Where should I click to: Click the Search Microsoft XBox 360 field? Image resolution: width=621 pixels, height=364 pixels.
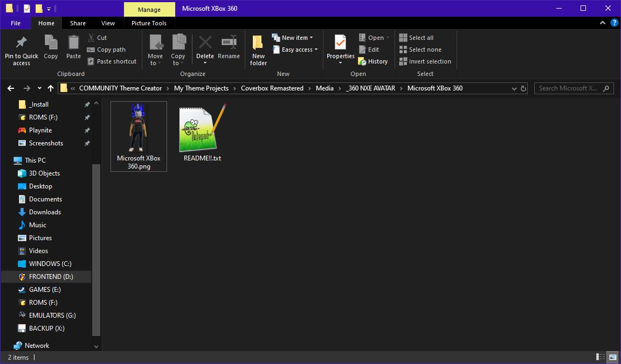pyautogui.click(x=574, y=88)
